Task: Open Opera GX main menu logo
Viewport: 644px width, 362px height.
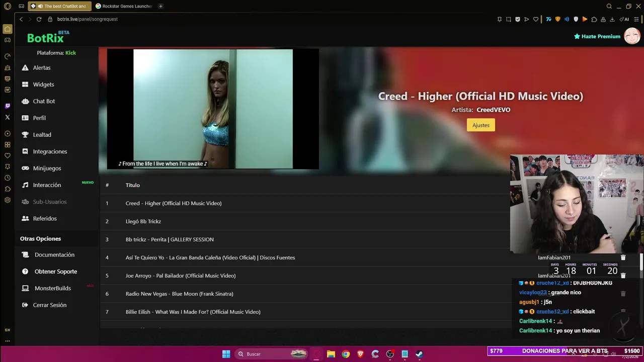Action: coord(7,6)
